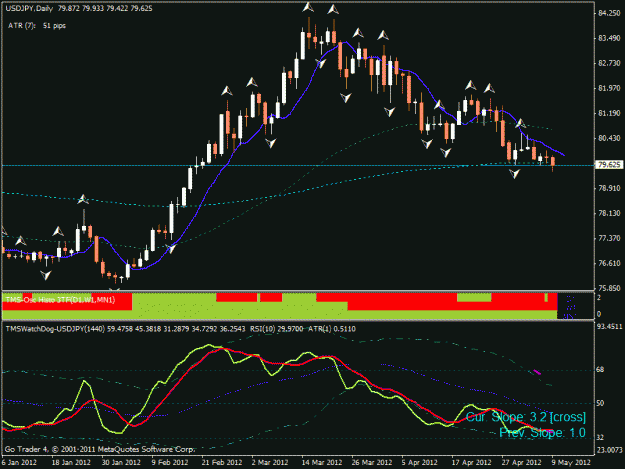Click the 18 Jan 2012 date label
This screenshot has height=469, width=625.
point(71,463)
